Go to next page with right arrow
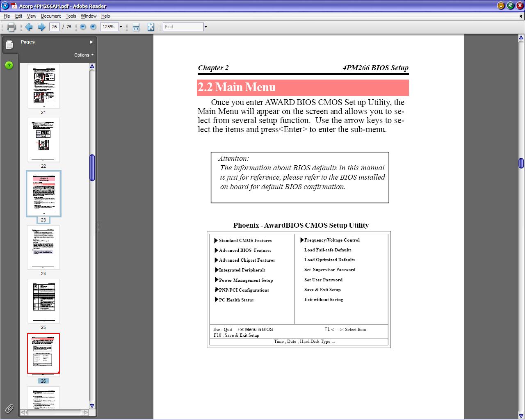Image resolution: width=525 pixels, height=420 pixels. (x=41, y=27)
